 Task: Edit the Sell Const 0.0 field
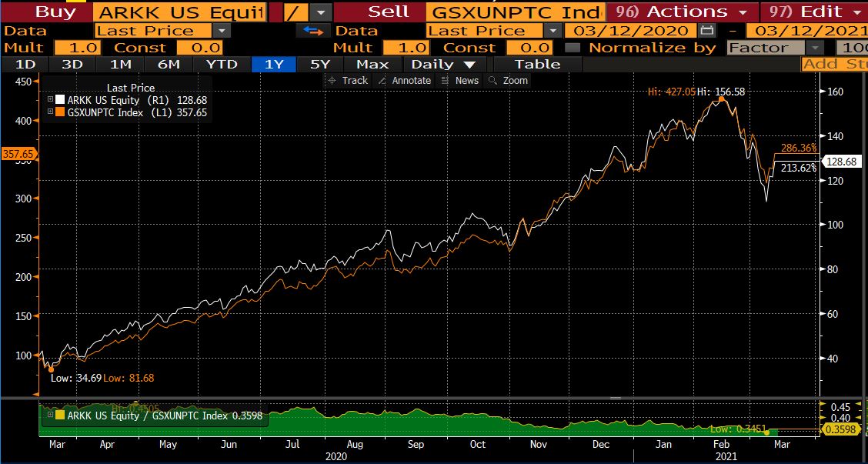coord(529,48)
